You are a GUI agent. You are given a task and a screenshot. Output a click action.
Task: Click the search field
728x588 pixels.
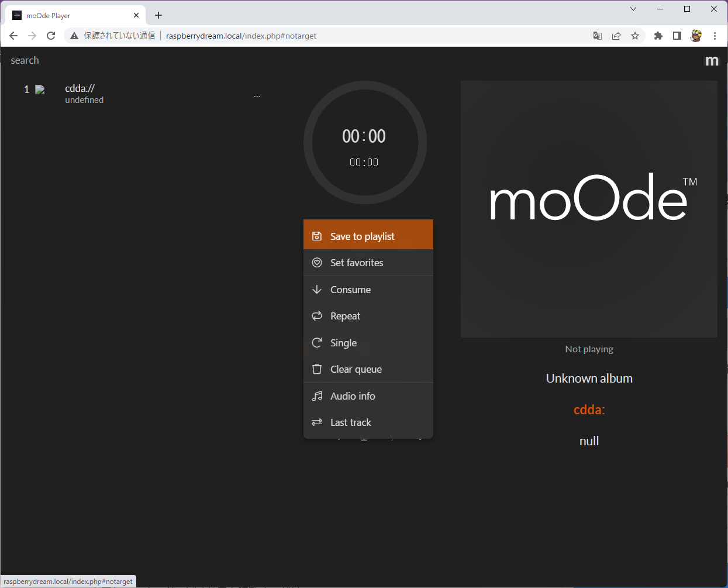(x=25, y=61)
